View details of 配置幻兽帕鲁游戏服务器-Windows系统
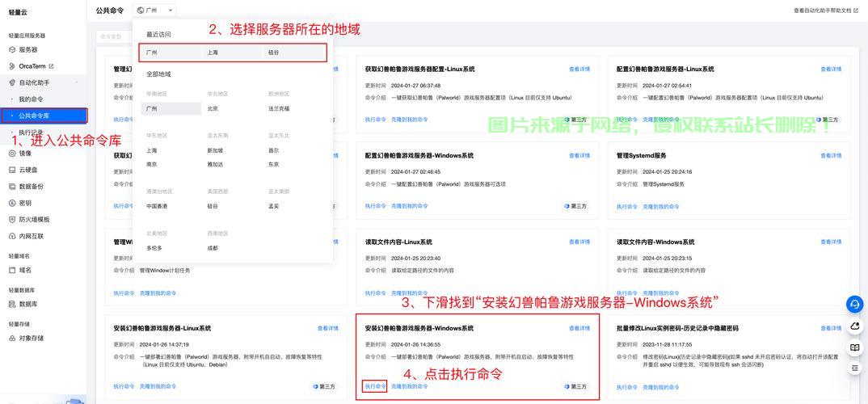This screenshot has height=404, width=868. point(579,155)
